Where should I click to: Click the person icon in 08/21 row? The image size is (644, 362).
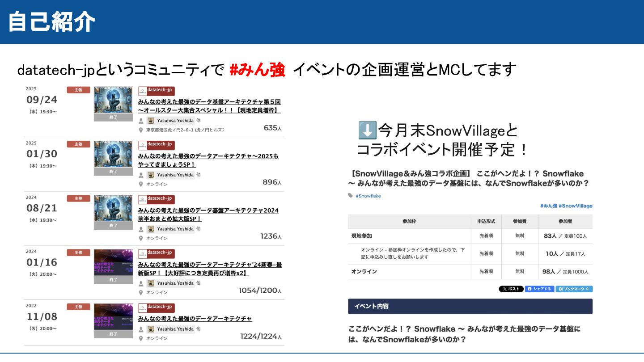click(x=141, y=229)
